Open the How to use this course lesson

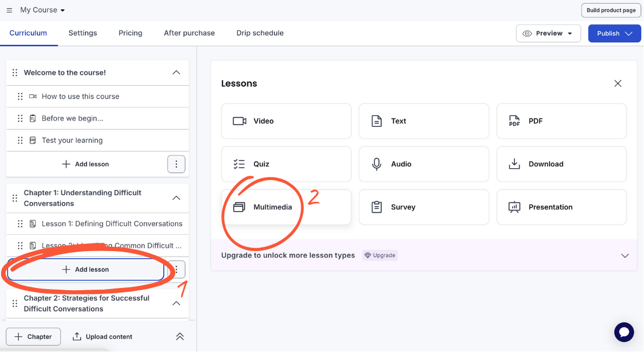(80, 97)
